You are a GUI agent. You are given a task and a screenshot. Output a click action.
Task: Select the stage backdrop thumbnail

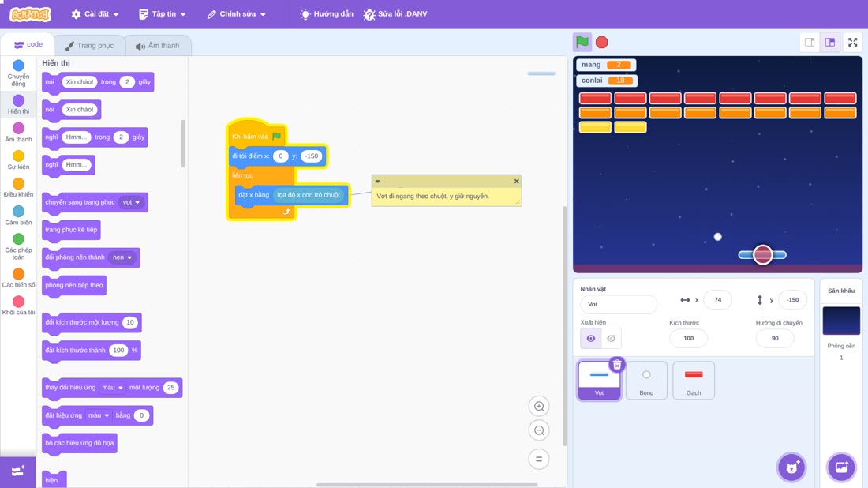(841, 321)
